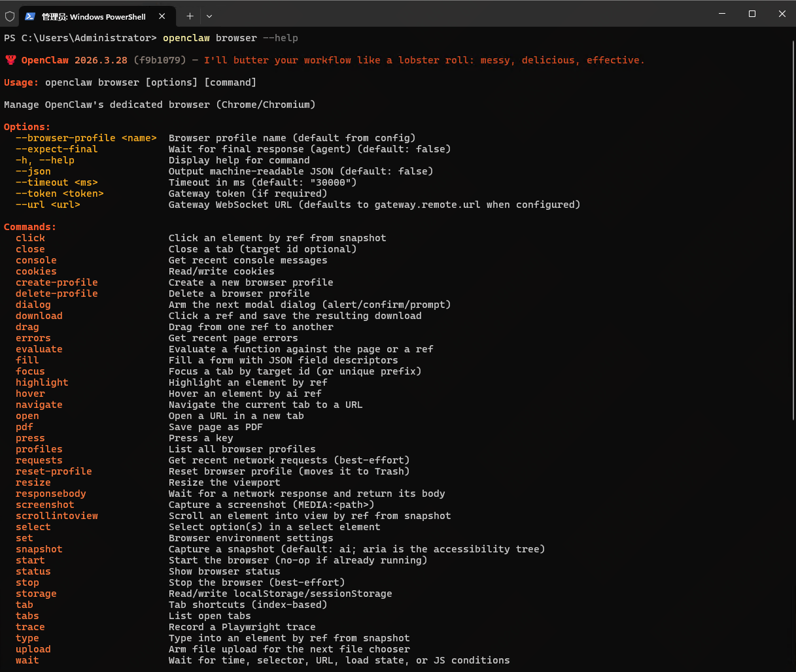The height and width of the screenshot is (672, 796).
Task: Click the terminal vertical scrollbar
Action: coord(793,229)
